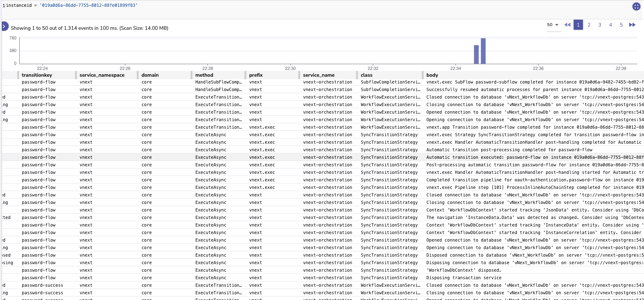This screenshot has height=300, width=644.
Task: Sort by the service_namespace column header
Action: [x=102, y=75]
